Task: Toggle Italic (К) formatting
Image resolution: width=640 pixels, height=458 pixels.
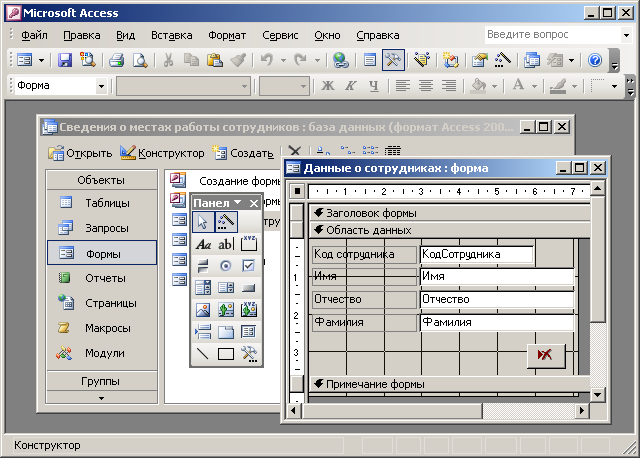Action: tap(351, 86)
